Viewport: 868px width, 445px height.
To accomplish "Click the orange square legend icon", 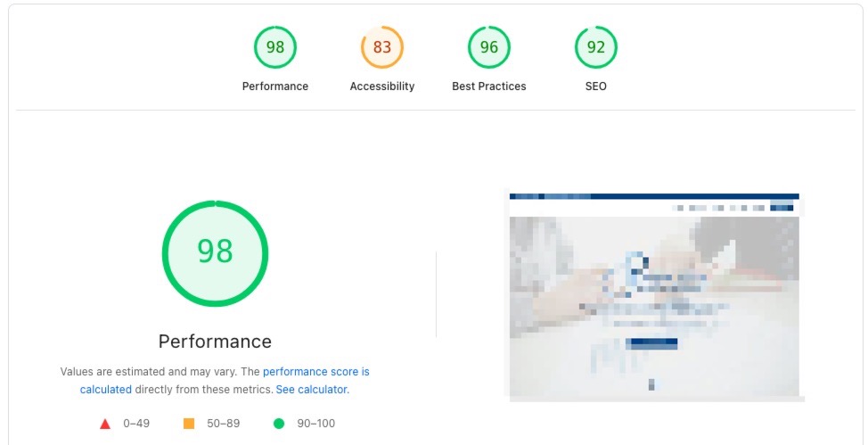I will pos(189,424).
